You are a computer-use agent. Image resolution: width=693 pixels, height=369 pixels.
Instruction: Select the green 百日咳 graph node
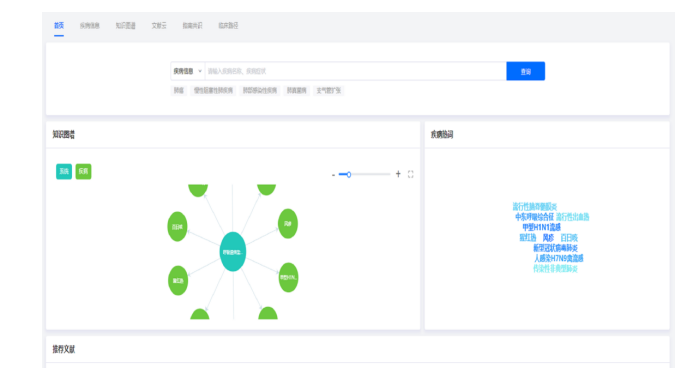177,227
